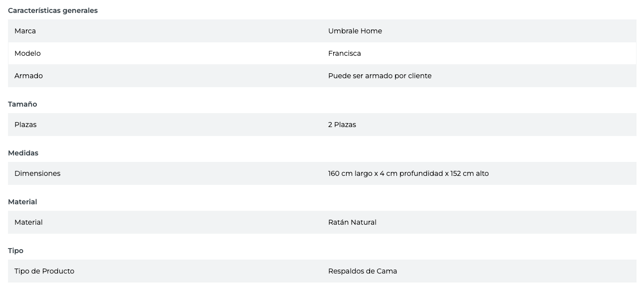Click the Ratán Natural material value
The image size is (644, 286).
click(352, 222)
